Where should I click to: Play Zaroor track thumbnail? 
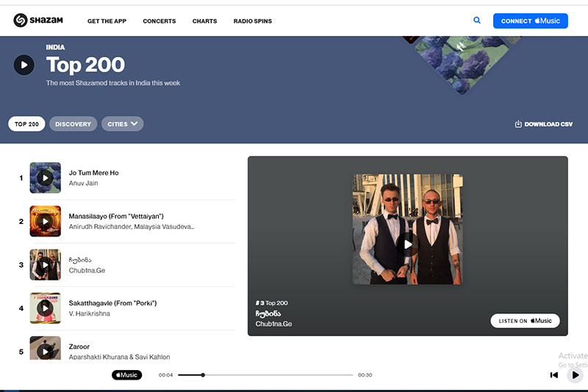pos(45,349)
